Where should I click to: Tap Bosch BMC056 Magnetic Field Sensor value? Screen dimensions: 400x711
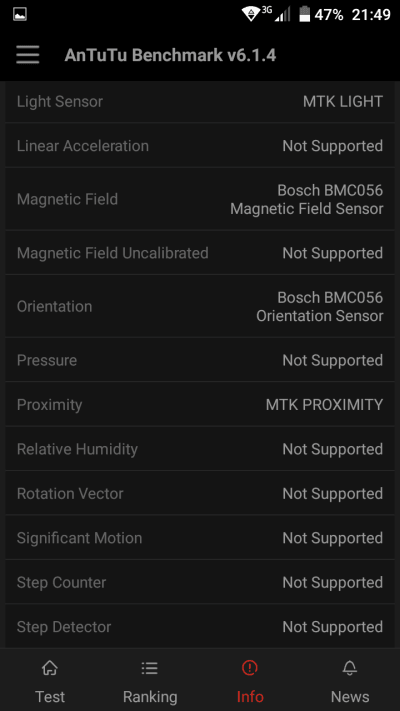point(307,200)
